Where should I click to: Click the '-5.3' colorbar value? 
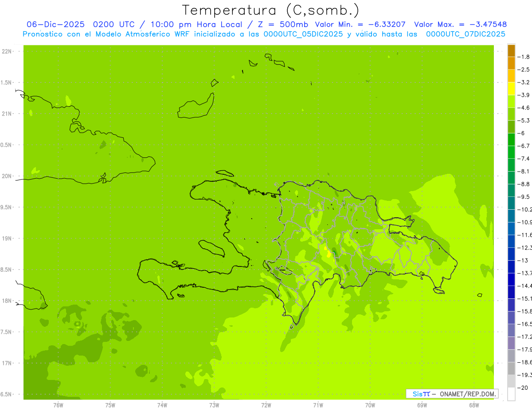524,121
